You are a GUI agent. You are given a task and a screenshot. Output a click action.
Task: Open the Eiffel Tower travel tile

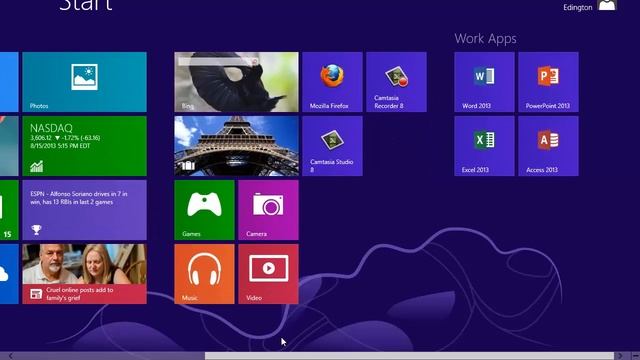(236, 146)
